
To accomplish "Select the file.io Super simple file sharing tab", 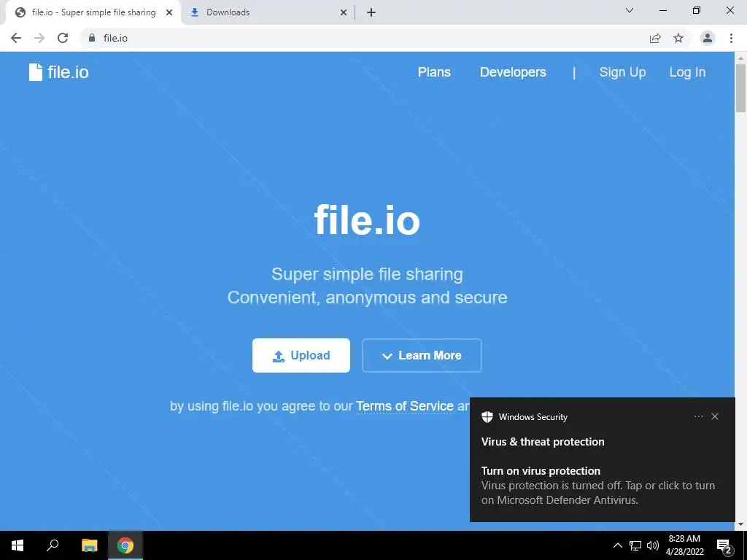I will (94, 12).
